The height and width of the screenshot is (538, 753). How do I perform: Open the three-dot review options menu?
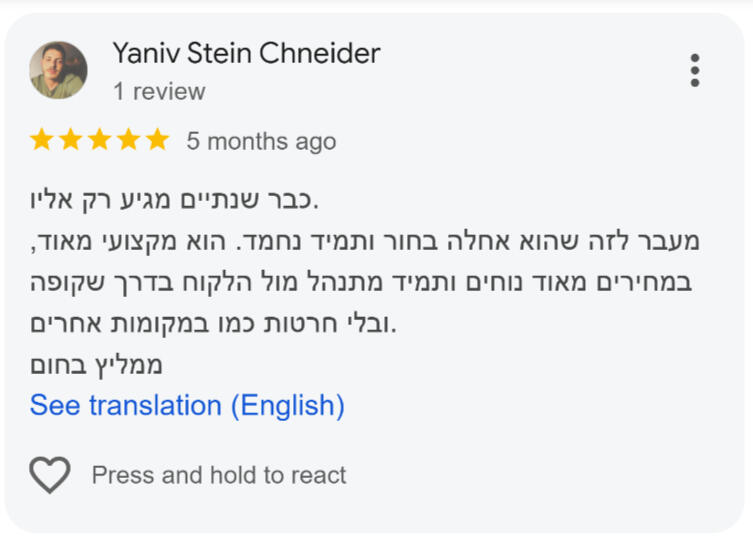coord(694,70)
